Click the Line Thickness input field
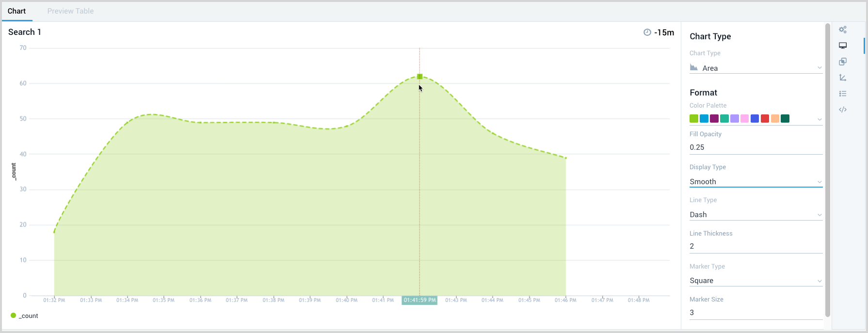The height and width of the screenshot is (333, 868). tap(755, 246)
